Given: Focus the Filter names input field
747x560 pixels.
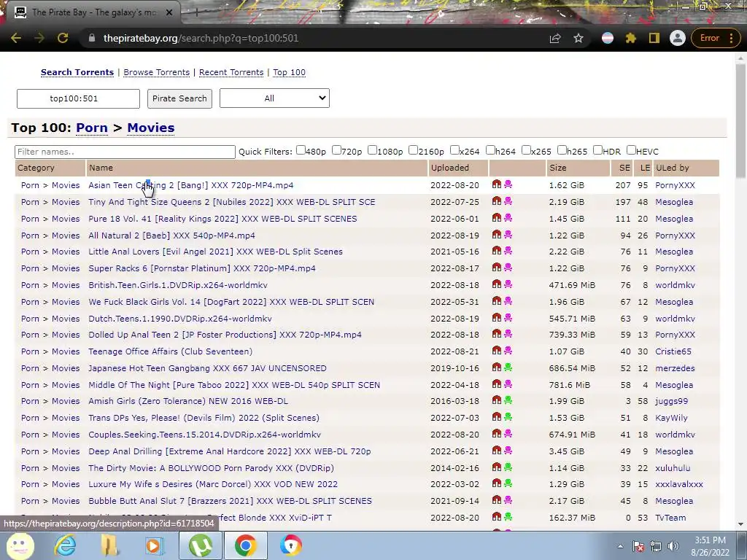Looking at the screenshot, I should coord(125,152).
